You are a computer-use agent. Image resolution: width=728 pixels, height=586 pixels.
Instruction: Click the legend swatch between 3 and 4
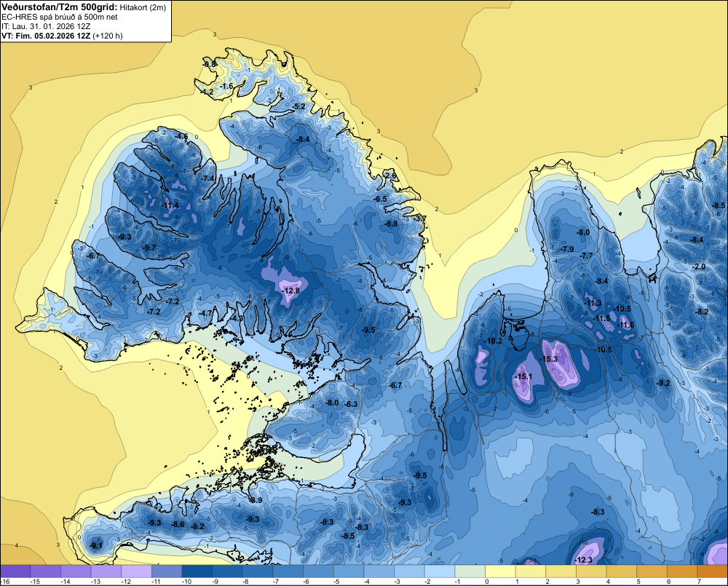click(x=591, y=571)
